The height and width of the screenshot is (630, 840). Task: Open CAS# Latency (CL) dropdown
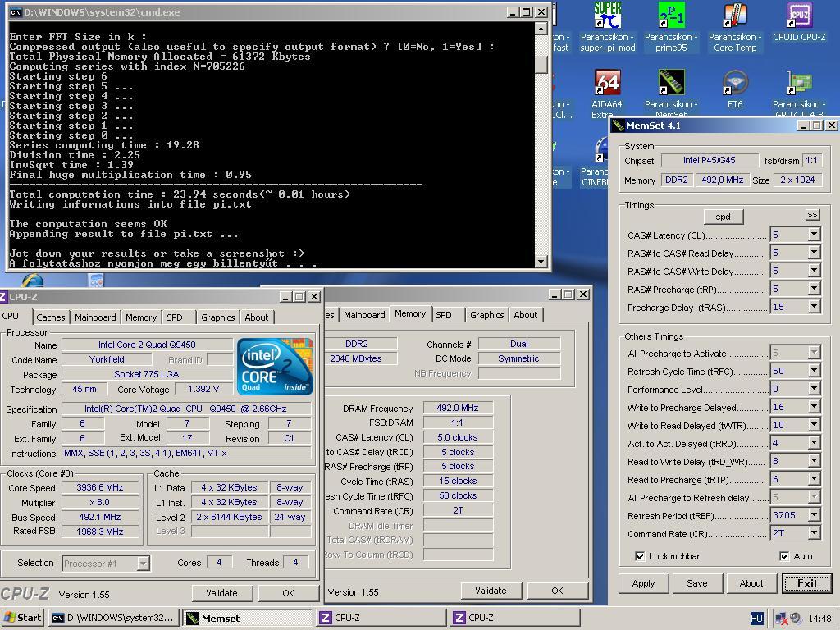(x=814, y=235)
